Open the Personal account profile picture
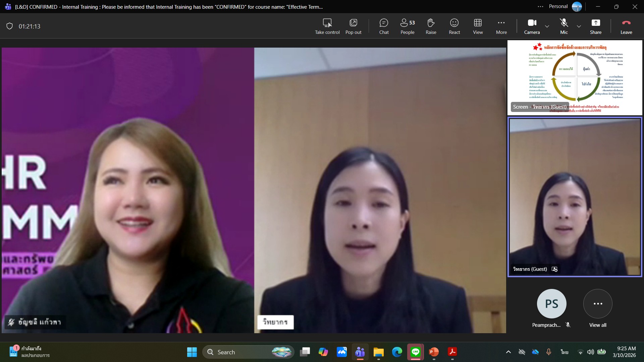Image resolution: width=644 pixels, height=362 pixels. 577,6
